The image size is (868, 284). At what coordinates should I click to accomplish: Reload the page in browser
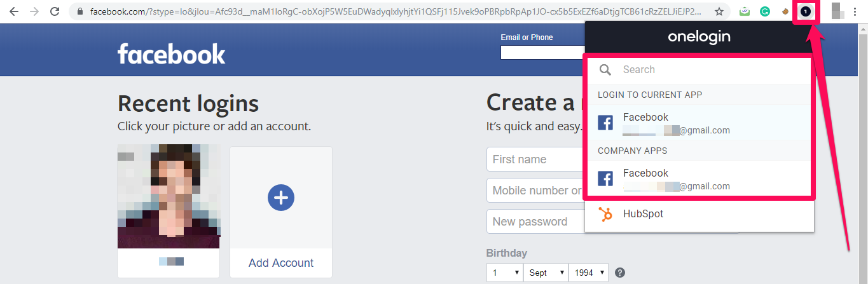(55, 11)
